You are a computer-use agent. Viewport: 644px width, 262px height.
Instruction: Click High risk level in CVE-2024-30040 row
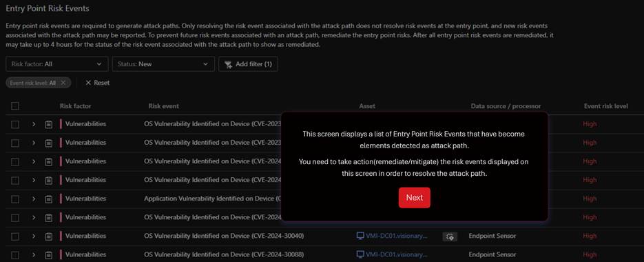click(x=590, y=236)
